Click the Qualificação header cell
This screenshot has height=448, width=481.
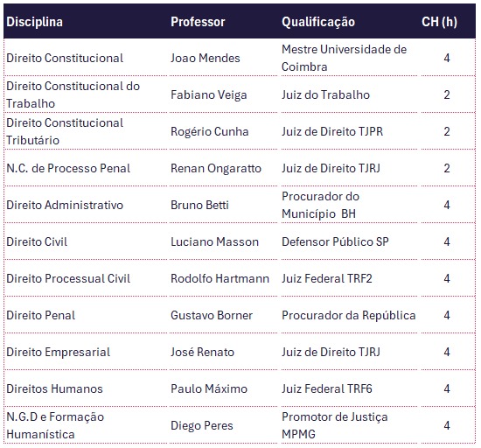(348, 22)
